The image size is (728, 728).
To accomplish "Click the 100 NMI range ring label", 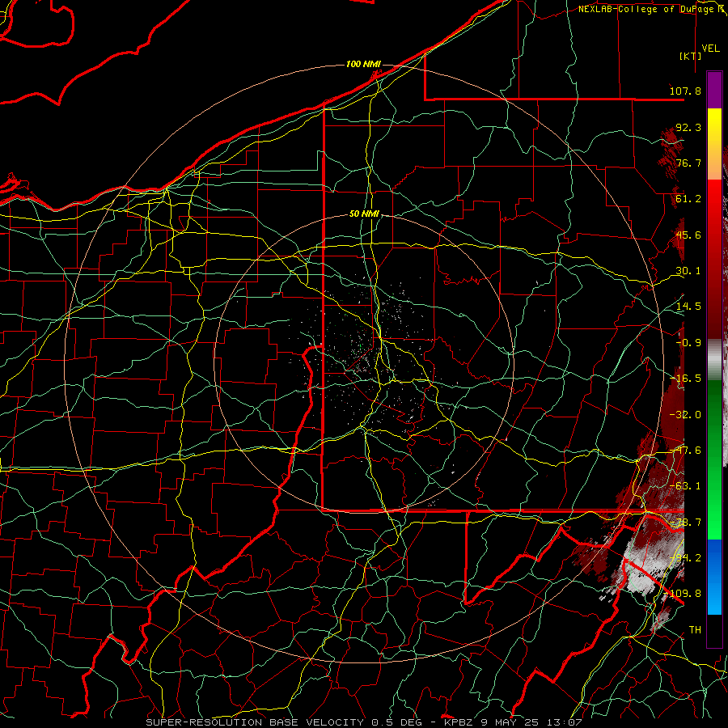I will [x=362, y=64].
